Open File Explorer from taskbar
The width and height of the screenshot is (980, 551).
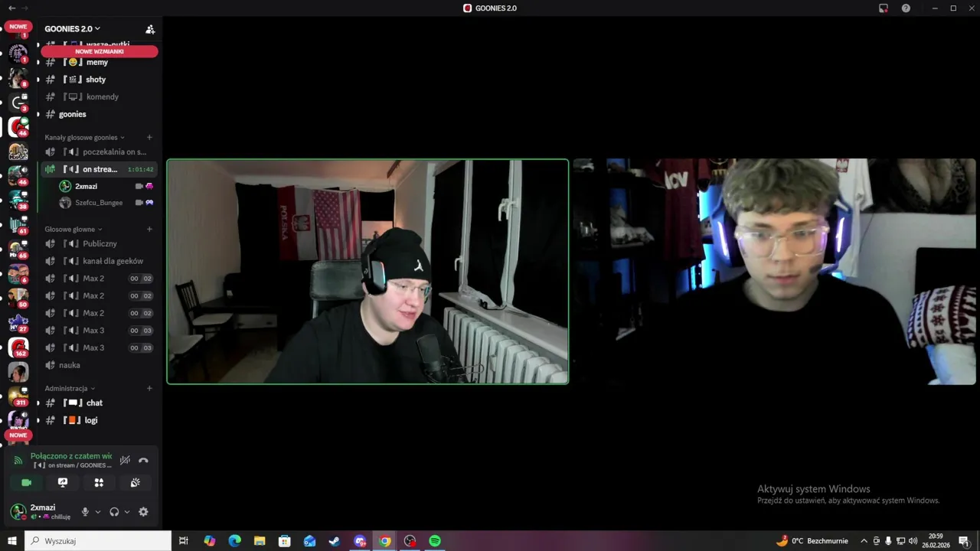tap(260, 541)
